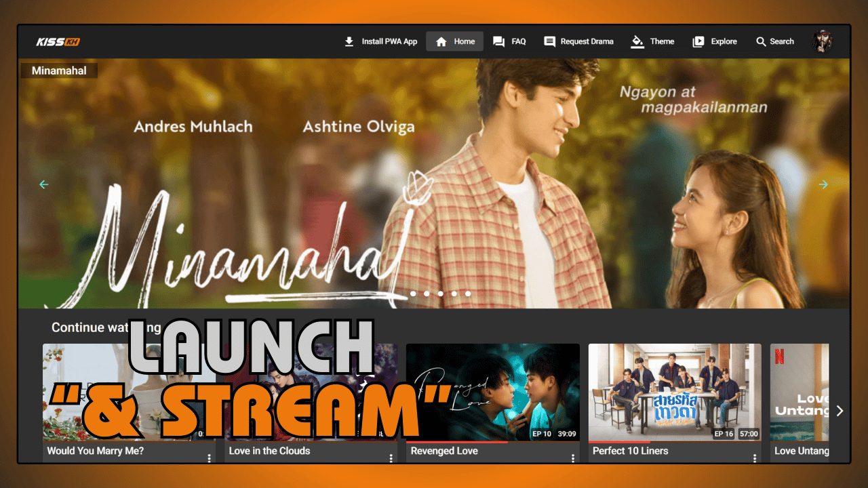Viewport: 868px width, 488px height.
Task: Click the FAQ chat bubble icon
Action: (x=498, y=41)
